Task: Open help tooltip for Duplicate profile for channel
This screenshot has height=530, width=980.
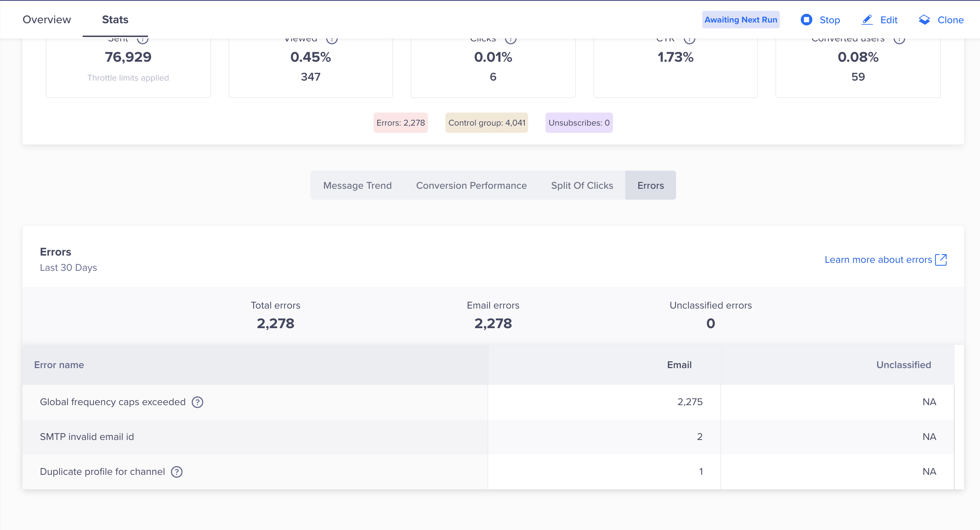Action: 177,472
